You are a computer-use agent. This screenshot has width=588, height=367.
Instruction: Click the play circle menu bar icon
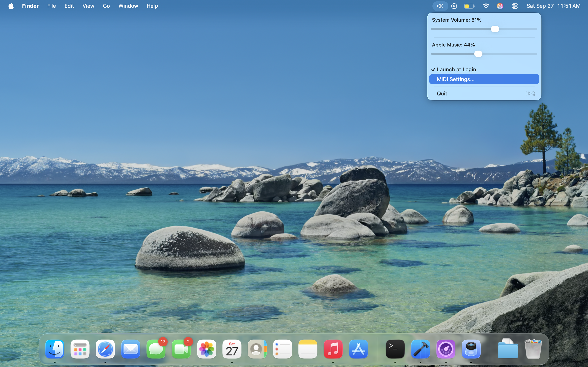click(x=454, y=6)
